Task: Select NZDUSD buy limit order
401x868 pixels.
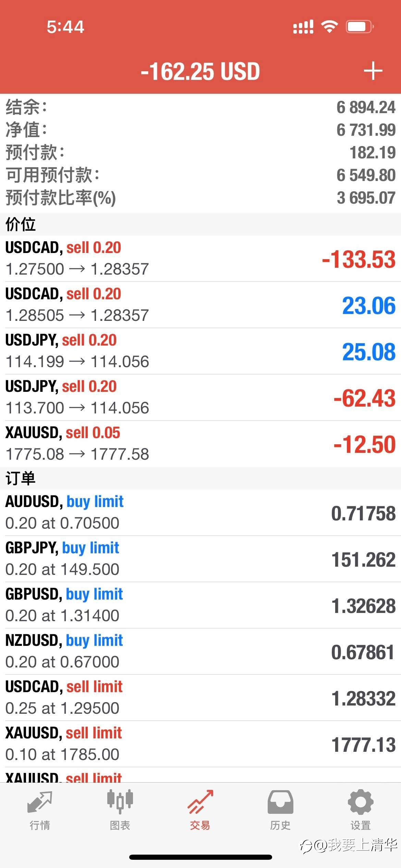Action: tap(200, 651)
